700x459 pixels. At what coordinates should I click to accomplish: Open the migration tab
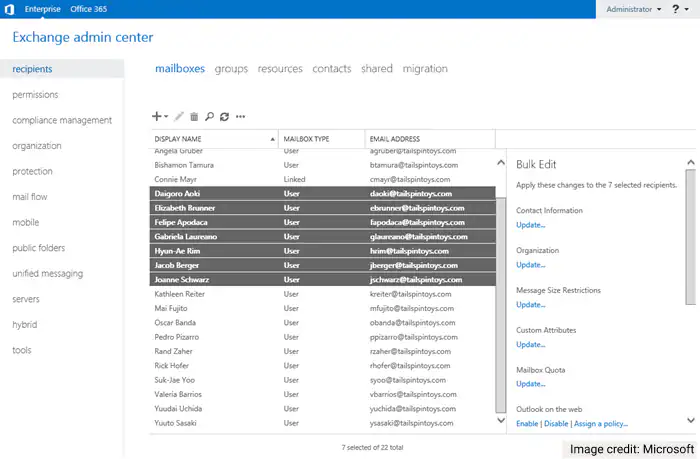425,68
